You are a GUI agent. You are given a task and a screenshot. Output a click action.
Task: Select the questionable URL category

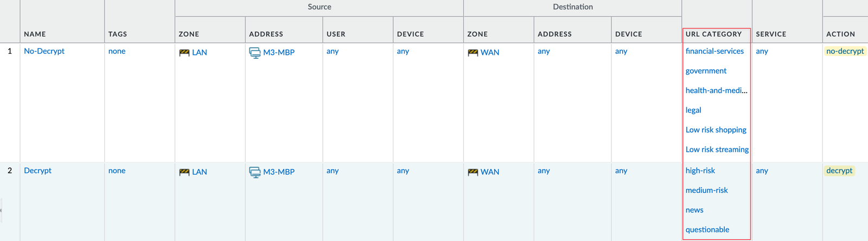[x=707, y=230]
